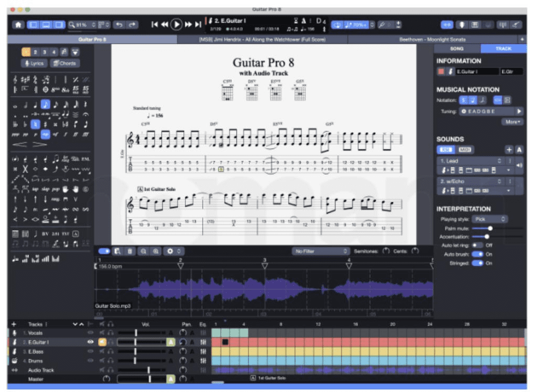Viewport: 534px width, 392px height.
Task: Select the palm mute notation icon
Action: tap(85, 159)
